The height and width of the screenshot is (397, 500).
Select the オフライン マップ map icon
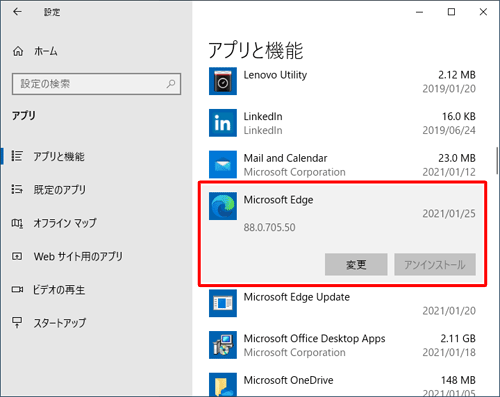(x=17, y=223)
